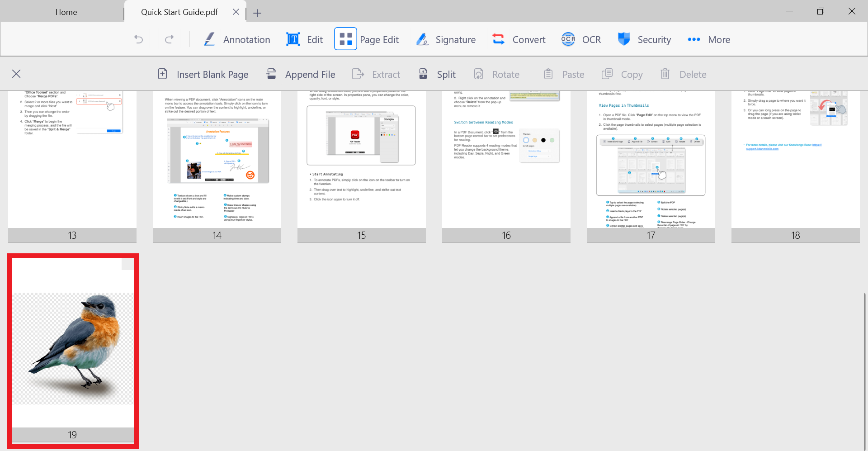
Task: Select page 17 thumbnail
Action: pyautogui.click(x=651, y=166)
